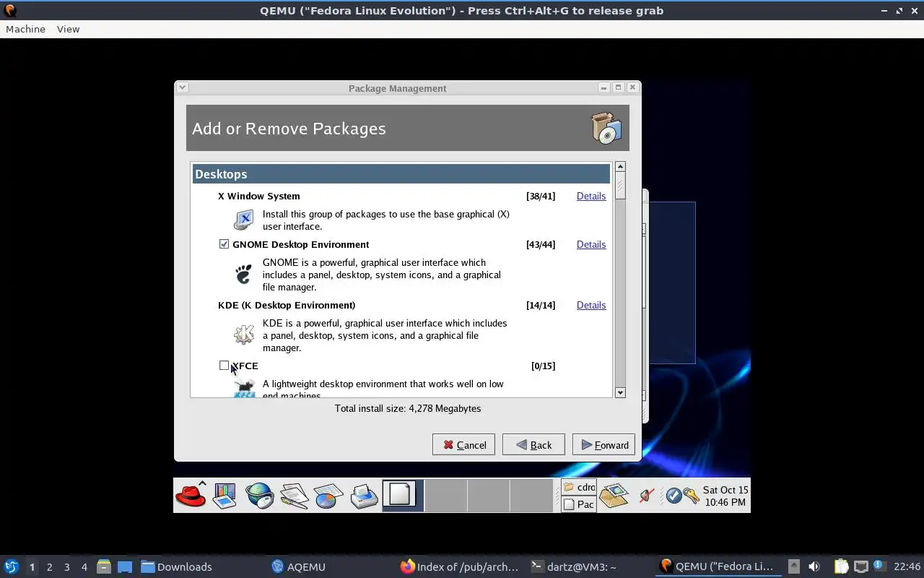Switch to host workspace 2
Viewport: 924px width, 578px height.
click(49, 566)
